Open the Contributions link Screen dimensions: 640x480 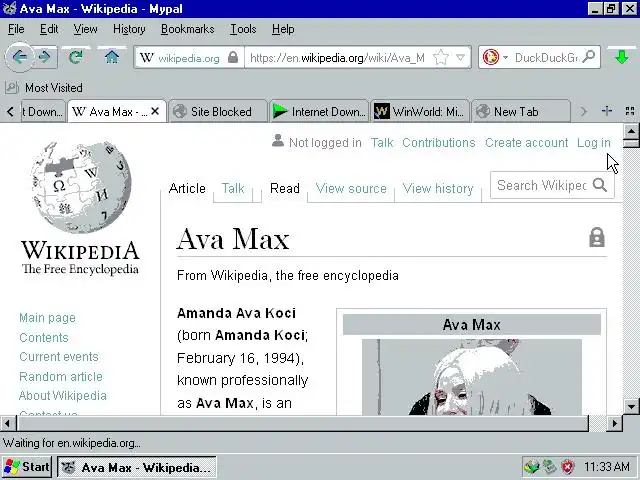click(438, 142)
